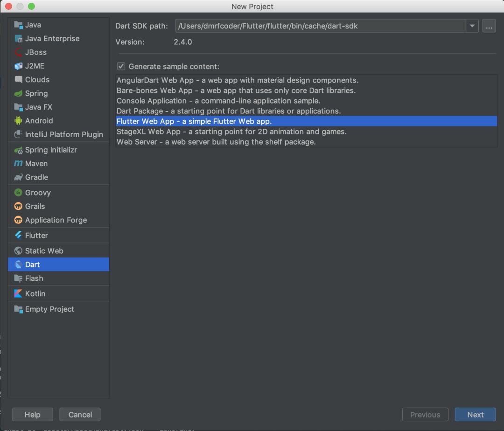504x431 pixels.
Task: Select Kotlin label in sidebar
Action: pyautogui.click(x=35, y=293)
